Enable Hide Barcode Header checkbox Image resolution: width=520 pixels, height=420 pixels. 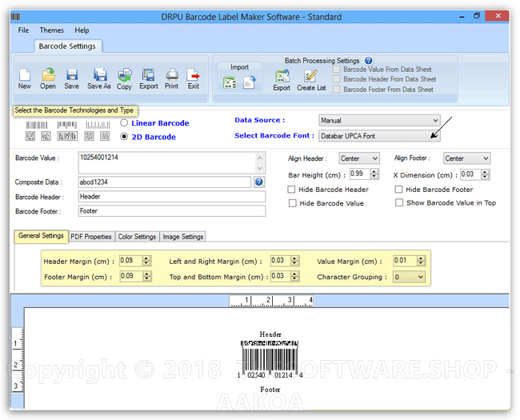(293, 190)
